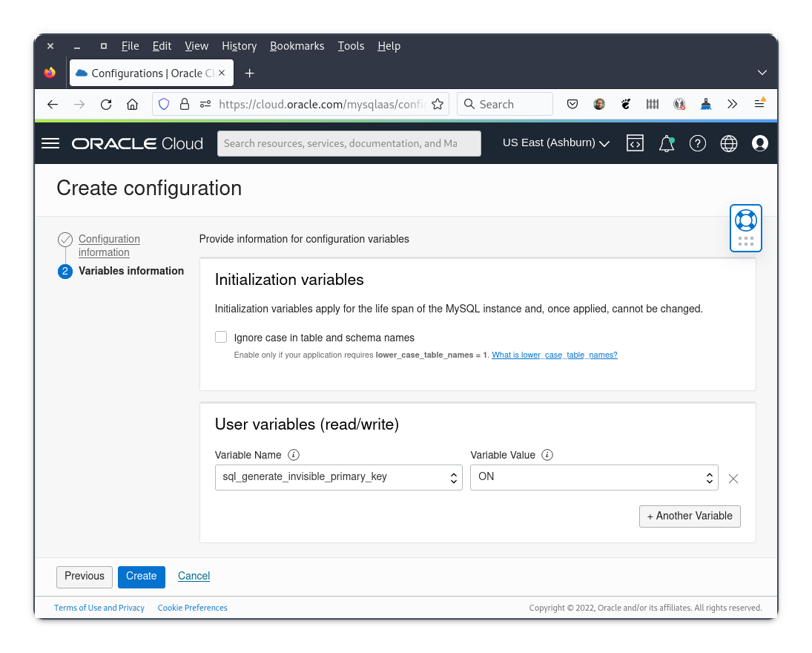This screenshot has height=653, width=812.
Task: Show more browser toolbar extensions chevron
Action: click(733, 104)
